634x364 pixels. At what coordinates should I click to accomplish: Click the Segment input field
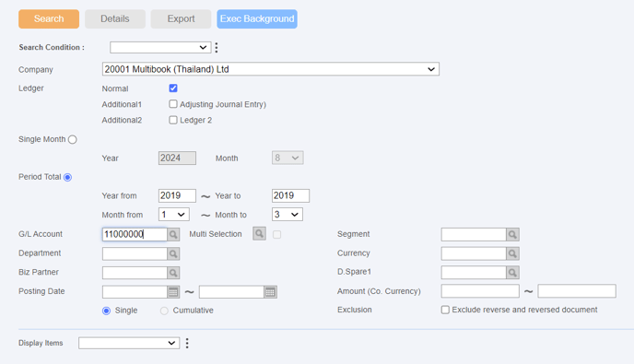point(474,235)
